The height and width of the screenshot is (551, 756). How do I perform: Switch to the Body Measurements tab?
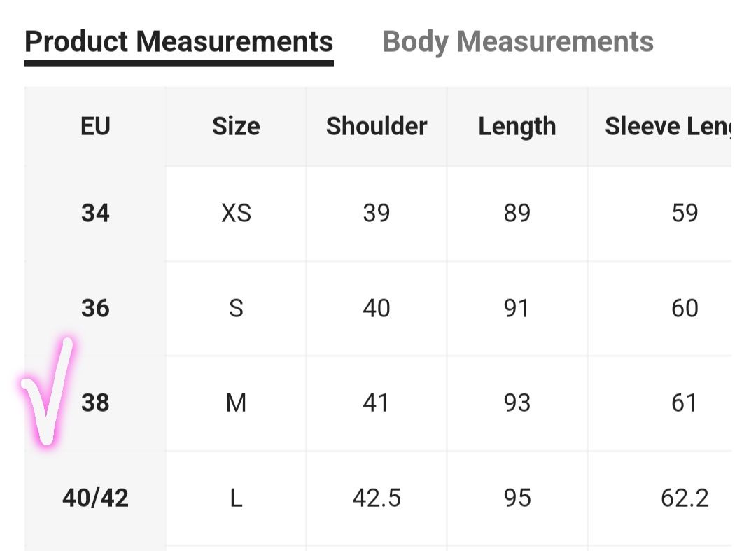[518, 41]
